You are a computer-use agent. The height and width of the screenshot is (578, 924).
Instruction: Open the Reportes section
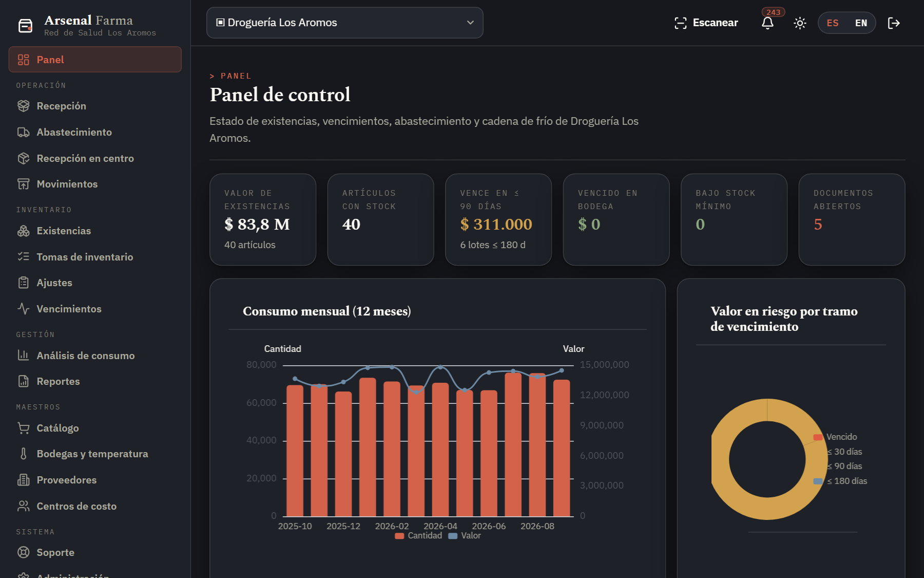pyautogui.click(x=95, y=381)
